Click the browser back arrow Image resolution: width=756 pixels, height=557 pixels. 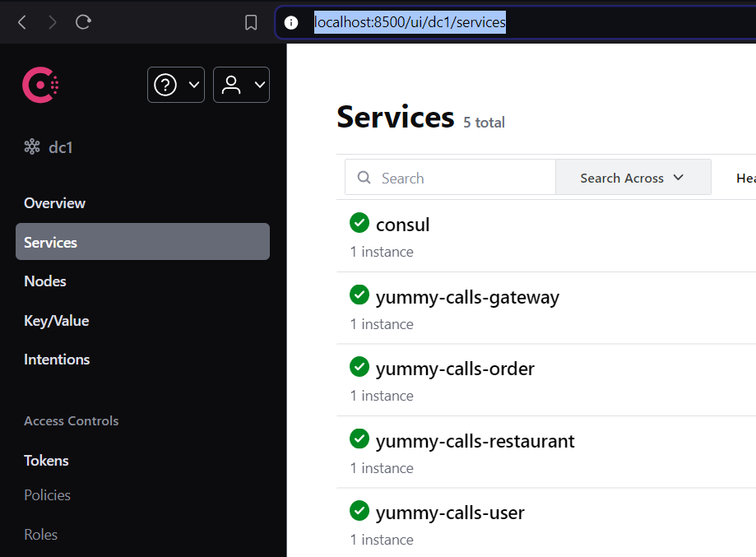tap(22, 22)
